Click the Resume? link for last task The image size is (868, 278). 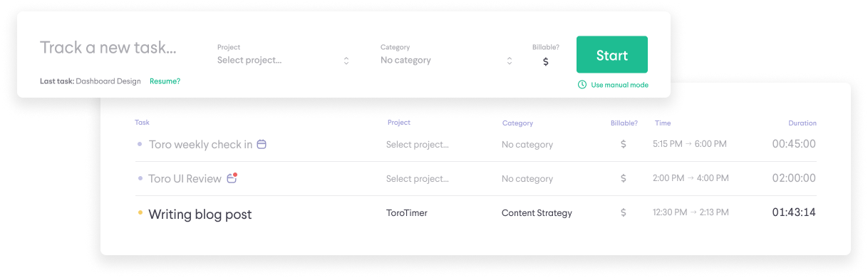coord(165,81)
